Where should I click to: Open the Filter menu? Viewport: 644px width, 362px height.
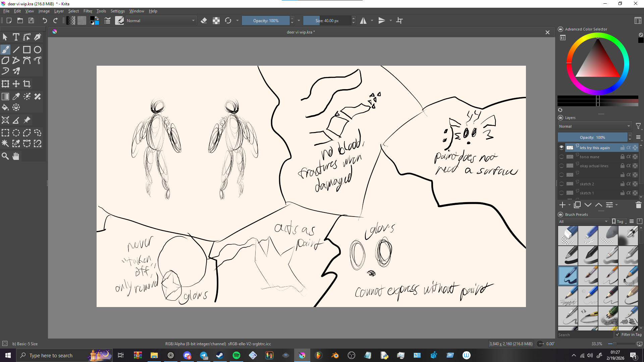[88, 11]
